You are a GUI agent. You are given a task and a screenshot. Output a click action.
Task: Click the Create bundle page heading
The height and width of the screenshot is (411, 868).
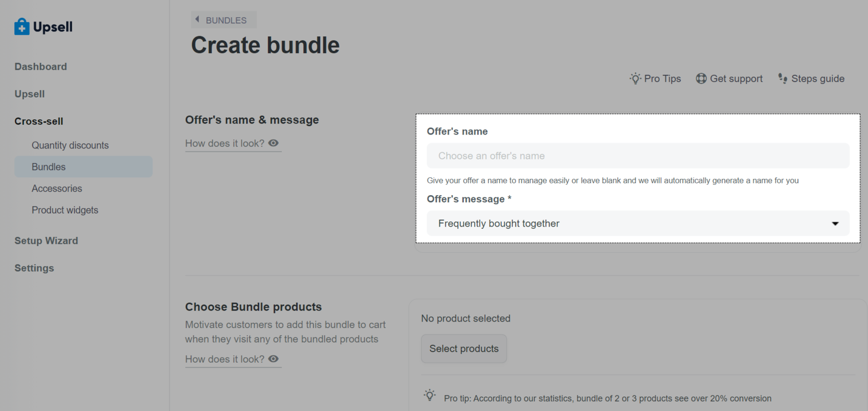265,45
